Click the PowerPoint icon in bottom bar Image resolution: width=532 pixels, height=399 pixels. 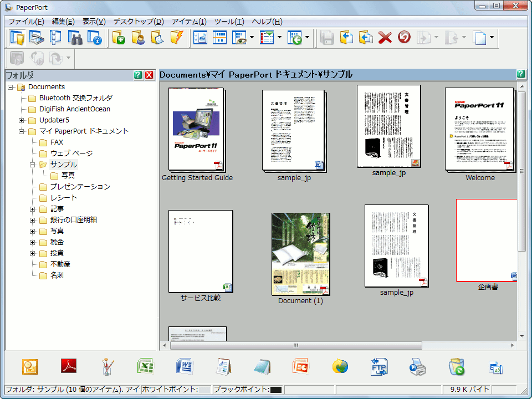point(301,367)
